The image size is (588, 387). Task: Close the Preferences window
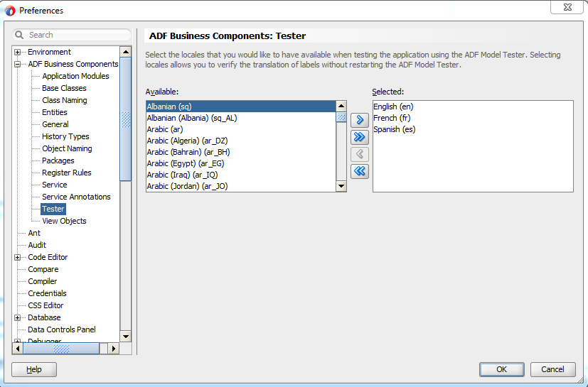pos(567,7)
